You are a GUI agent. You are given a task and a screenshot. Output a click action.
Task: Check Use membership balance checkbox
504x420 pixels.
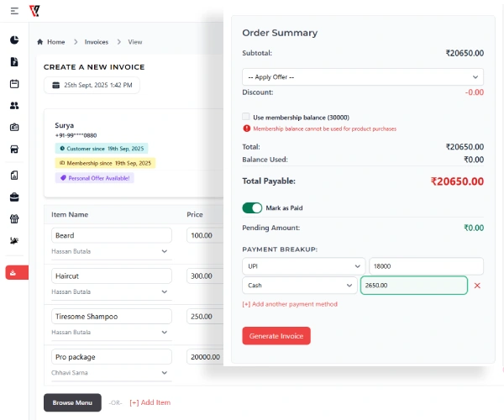246,117
